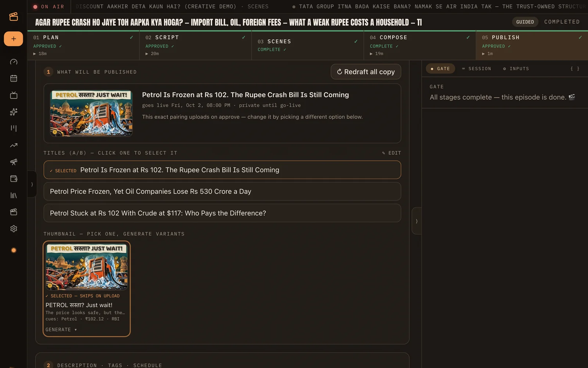The height and width of the screenshot is (368, 588).
Task: Open the kanban columns icon in sidebar
Action: [x=14, y=128]
